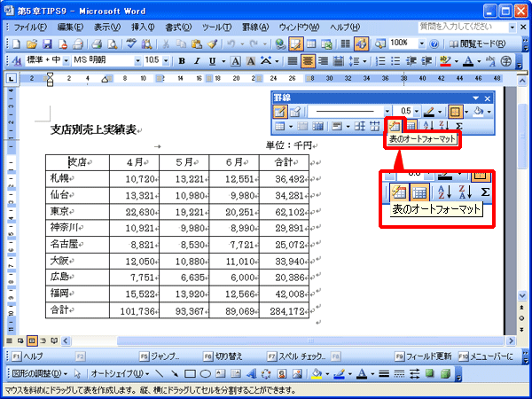The width and height of the screenshot is (532, 399).
Task: Print the document
Action: point(97,43)
